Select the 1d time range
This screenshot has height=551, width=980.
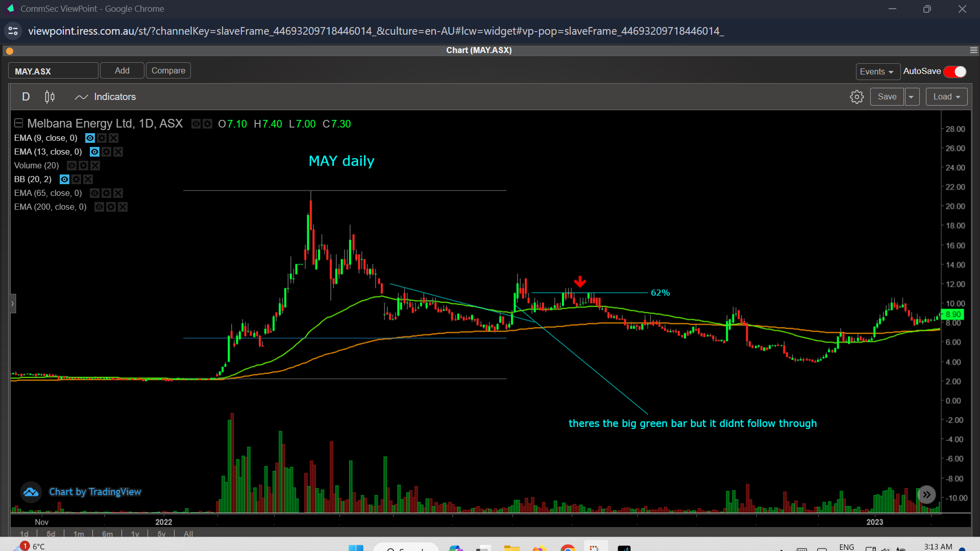24,534
